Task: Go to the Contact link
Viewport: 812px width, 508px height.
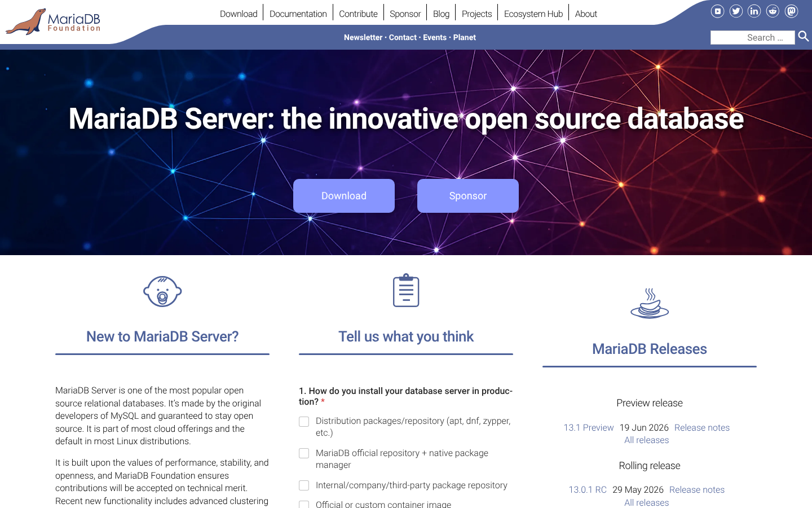Action: coord(403,37)
